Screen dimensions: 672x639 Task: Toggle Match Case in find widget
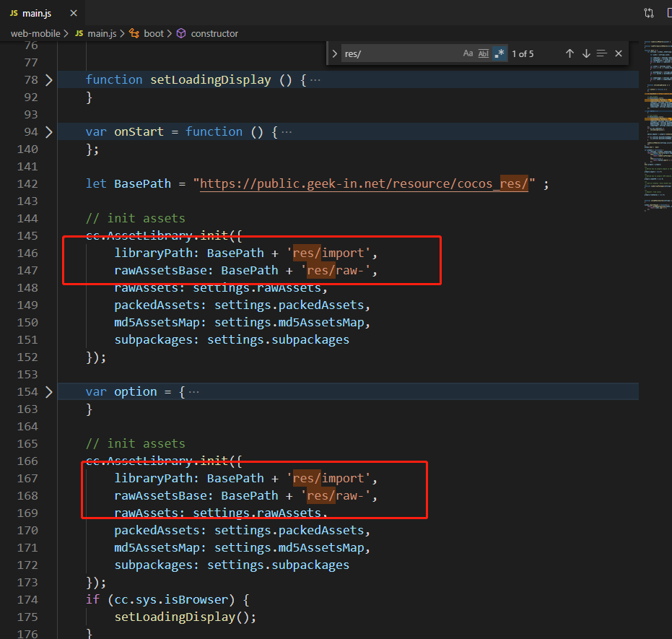point(468,53)
